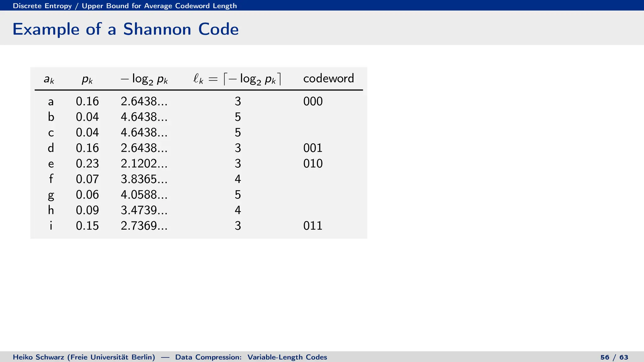Click the symbol 'a' in the table
Screen dimensions: 644x362
click(51, 102)
